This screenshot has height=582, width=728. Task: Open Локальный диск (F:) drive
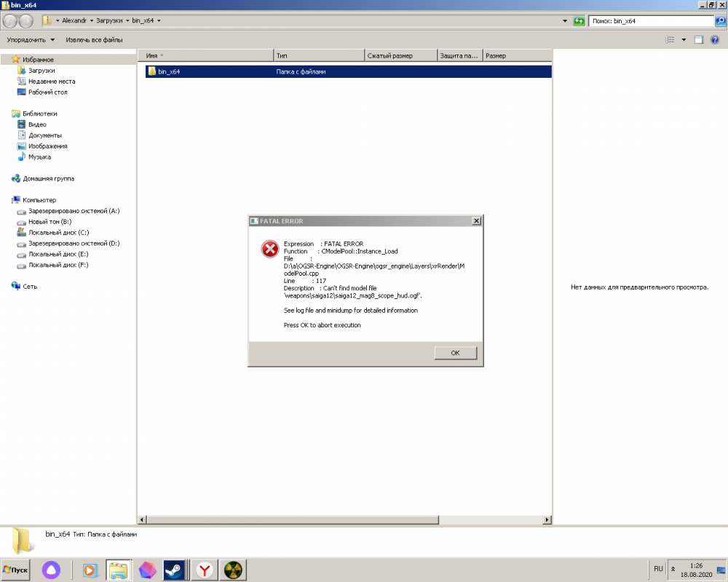pyautogui.click(x=58, y=265)
